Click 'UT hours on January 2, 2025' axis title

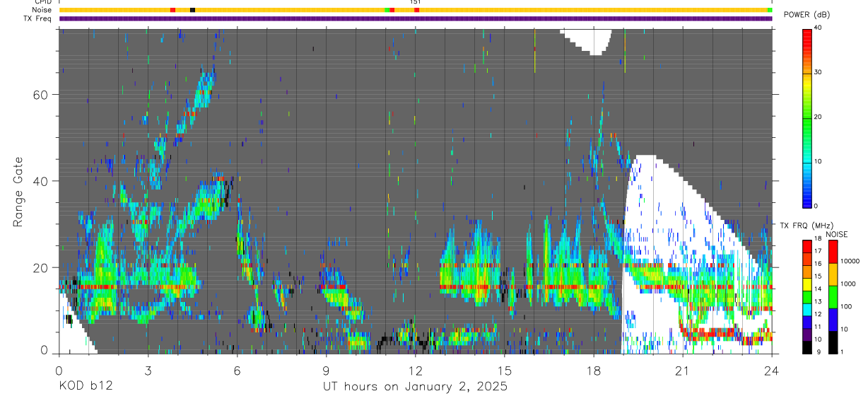pos(415,387)
